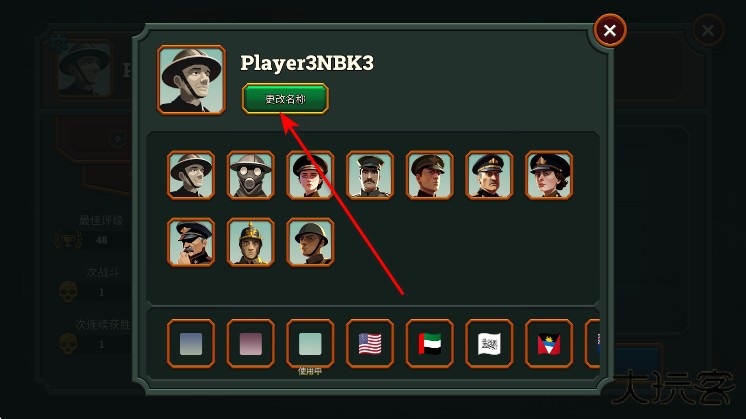The width and height of the screenshot is (746, 419).
Task: Pick the Antigua and Barbuda flag
Action: coord(549,344)
